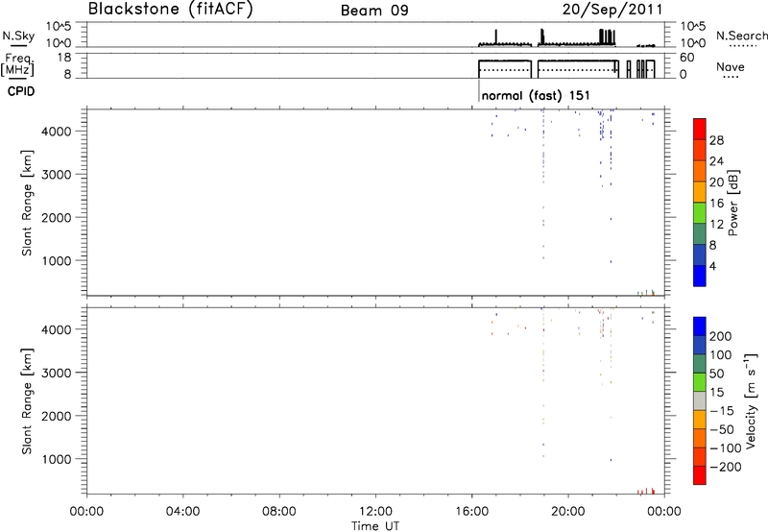Click the red top segment of Power colorbar
This screenshot has height=532, width=768.
700,129
